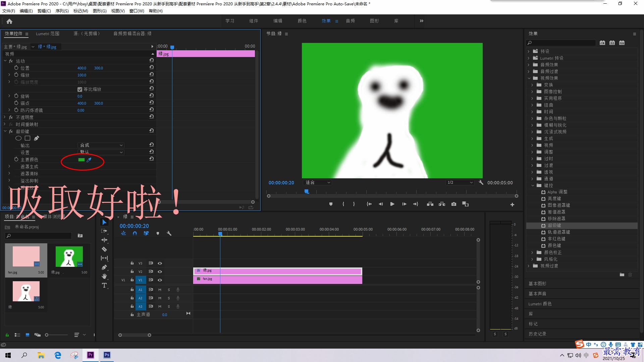Select the free draw bezier mask pen

coord(37,138)
